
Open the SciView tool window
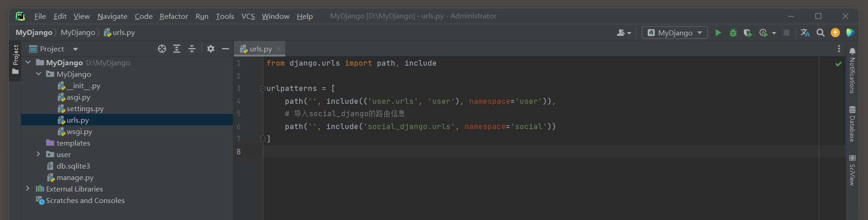(x=852, y=170)
